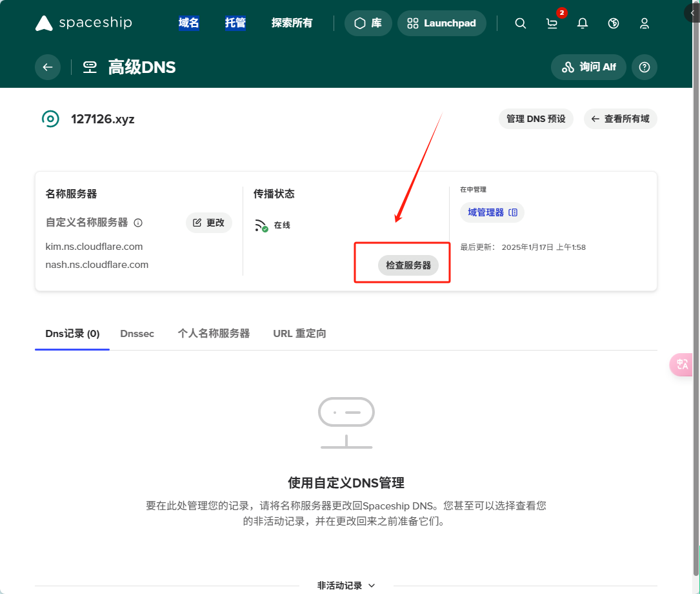Click the collapse side panel arrow

(692, 13)
